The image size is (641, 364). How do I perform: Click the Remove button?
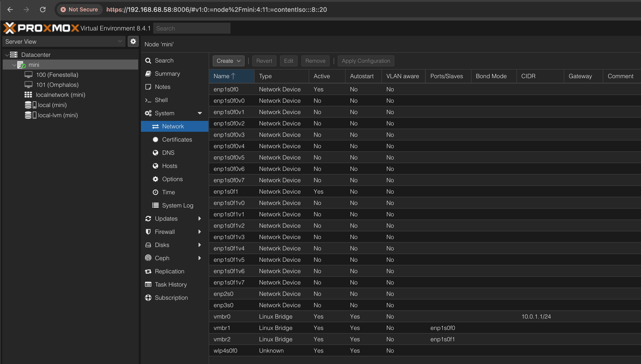[315, 61]
